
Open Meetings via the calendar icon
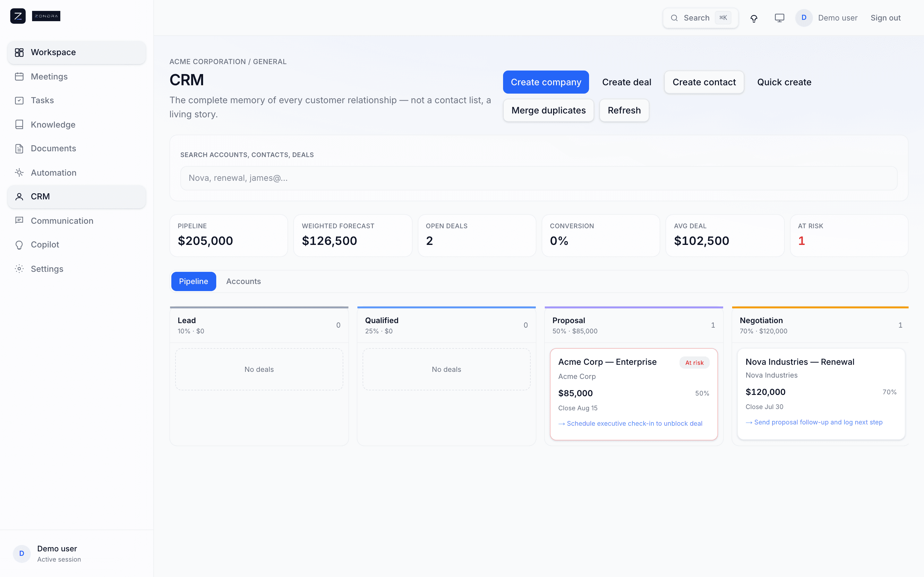19,76
